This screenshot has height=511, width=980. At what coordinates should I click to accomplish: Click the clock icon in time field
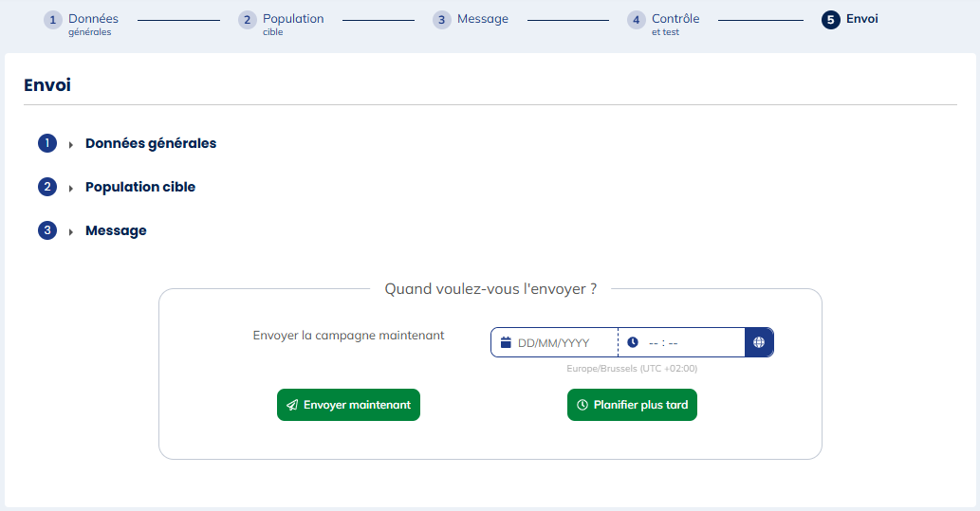coord(633,343)
